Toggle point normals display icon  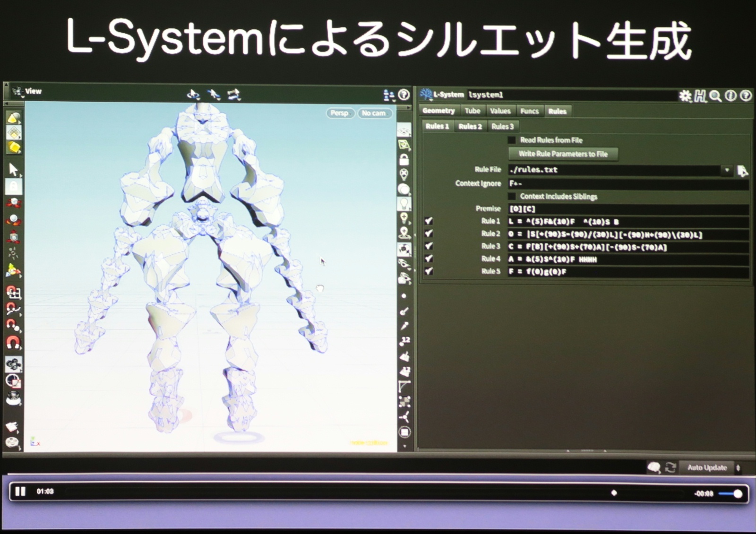(x=404, y=311)
